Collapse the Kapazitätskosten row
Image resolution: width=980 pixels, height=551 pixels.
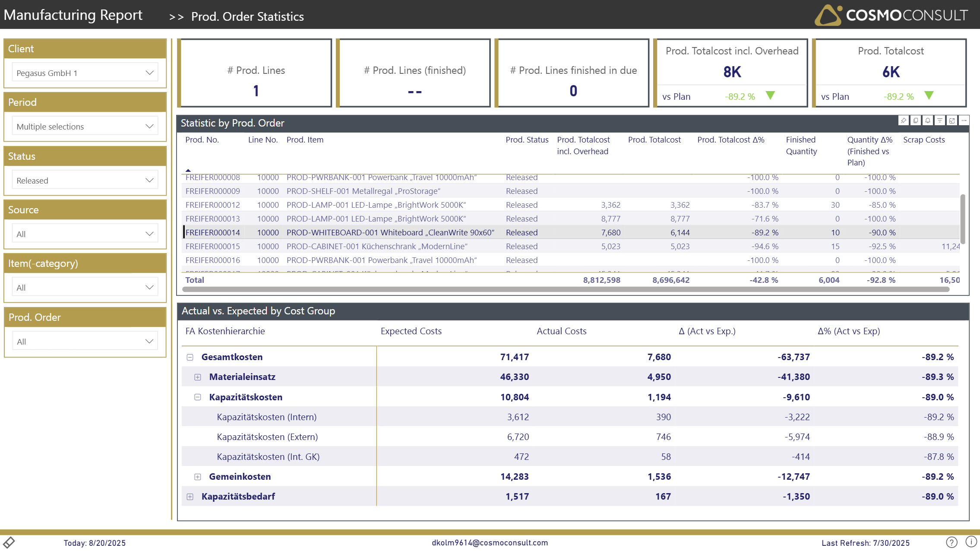coord(198,397)
